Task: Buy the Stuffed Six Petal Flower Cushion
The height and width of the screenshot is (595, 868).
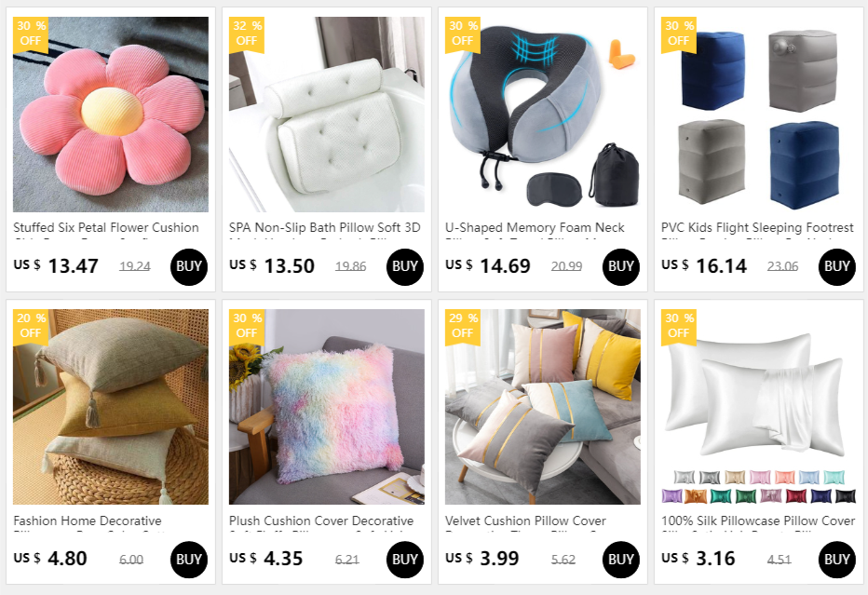Action: tap(189, 267)
